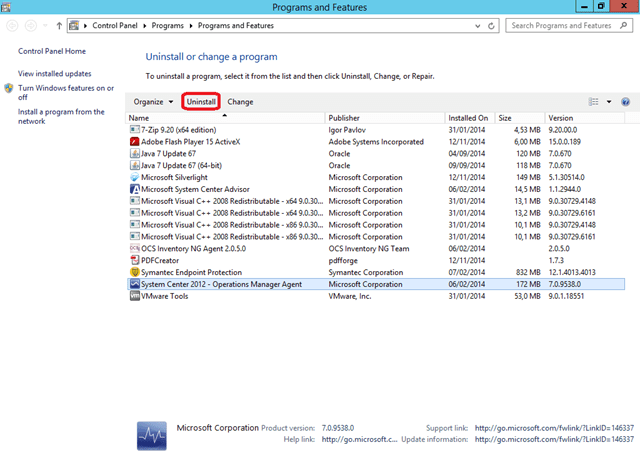Viewport: 640px width, 455px height.
Task: Click the Symantec Endpoint Protection shield icon
Action: point(134,272)
